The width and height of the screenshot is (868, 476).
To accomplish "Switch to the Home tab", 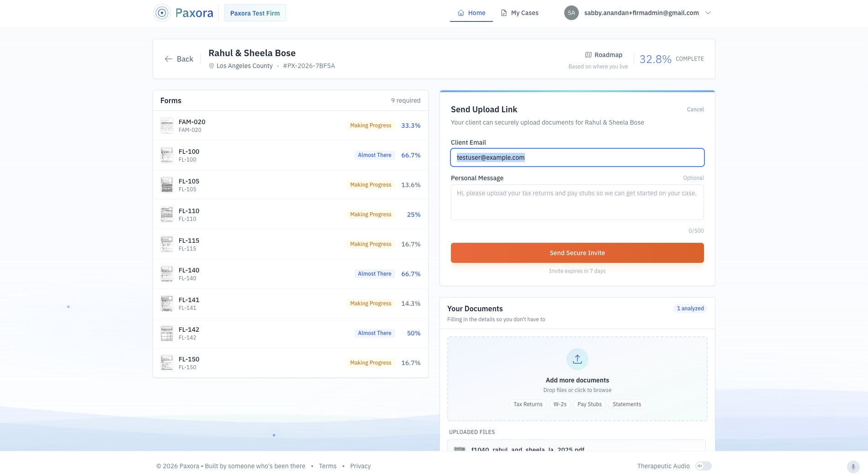I will (x=471, y=13).
